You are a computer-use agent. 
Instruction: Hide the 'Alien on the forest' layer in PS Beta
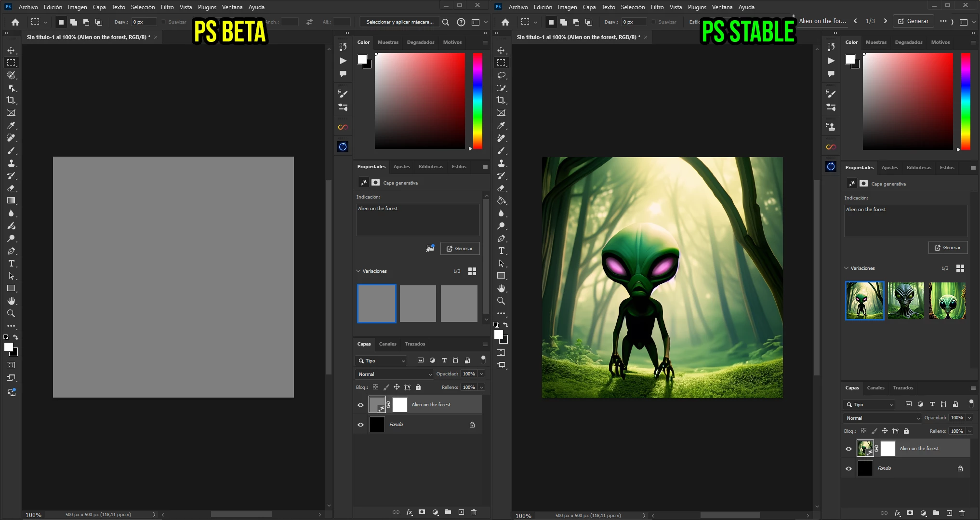[x=360, y=405]
